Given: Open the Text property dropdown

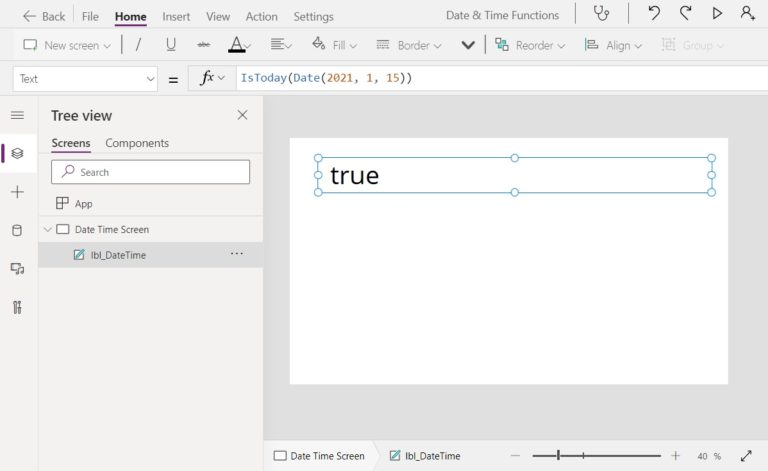Looking at the screenshot, I should (x=86, y=79).
